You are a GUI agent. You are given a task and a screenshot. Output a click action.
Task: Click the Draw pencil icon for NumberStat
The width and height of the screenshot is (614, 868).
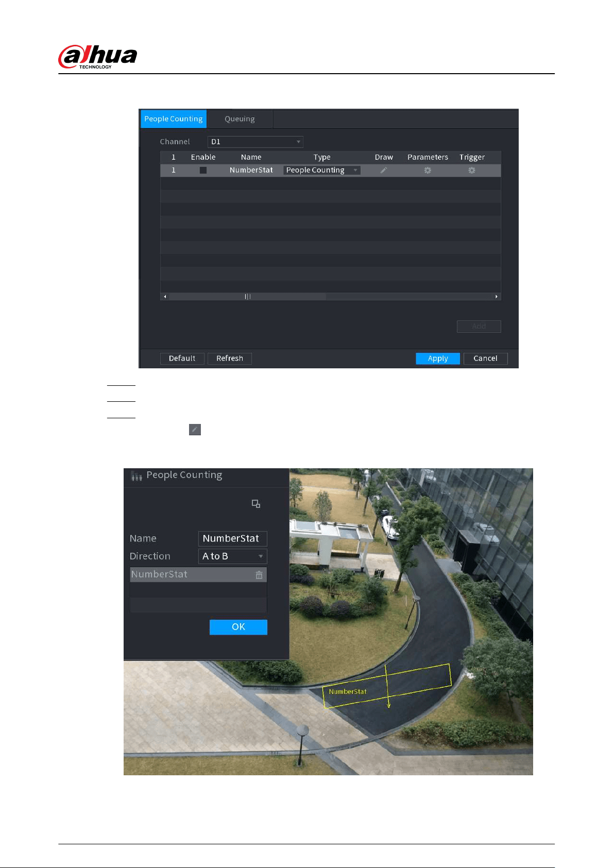384,170
